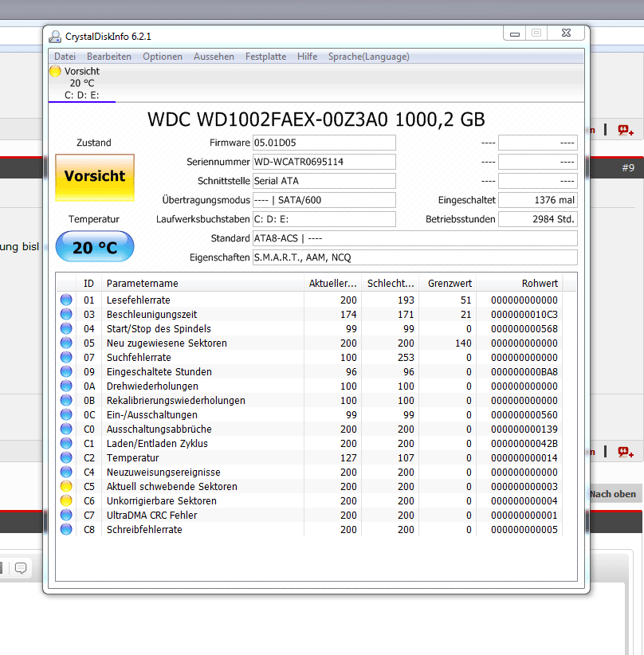Select the Unkorrigierbare Sektoren parameter name

tap(161, 501)
